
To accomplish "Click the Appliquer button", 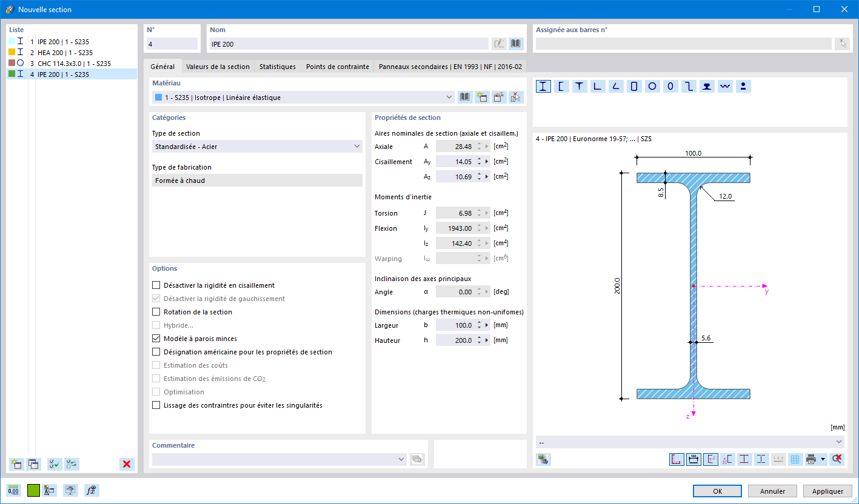I will coord(827,491).
